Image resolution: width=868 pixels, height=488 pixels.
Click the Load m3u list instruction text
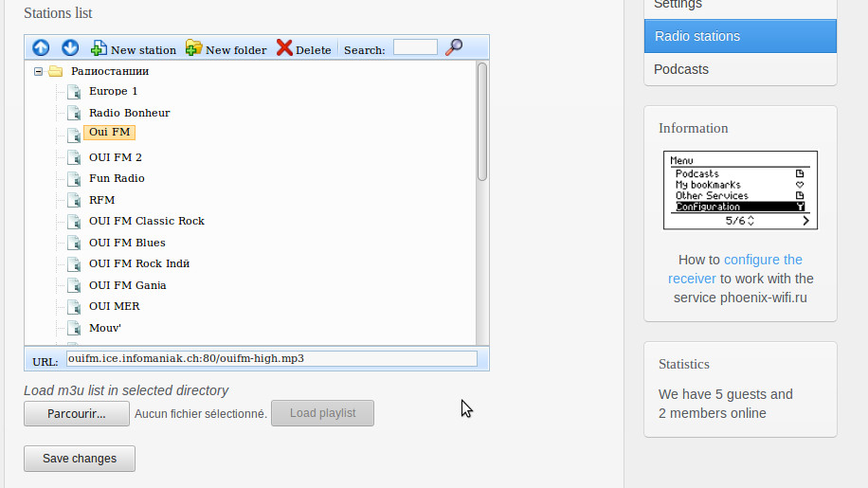pyautogui.click(x=126, y=390)
